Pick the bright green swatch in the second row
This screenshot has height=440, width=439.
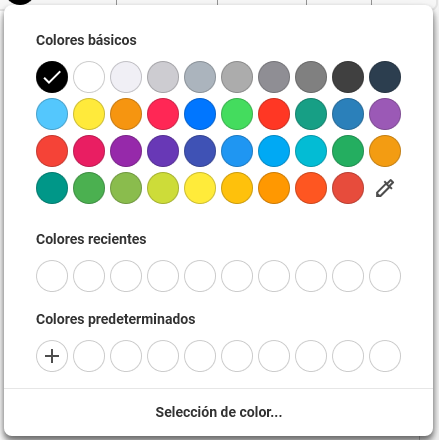point(237,114)
